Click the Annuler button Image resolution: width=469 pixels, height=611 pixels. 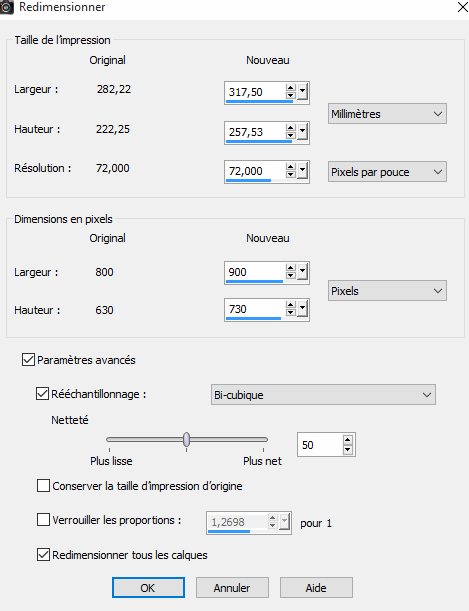pyautogui.click(x=232, y=588)
